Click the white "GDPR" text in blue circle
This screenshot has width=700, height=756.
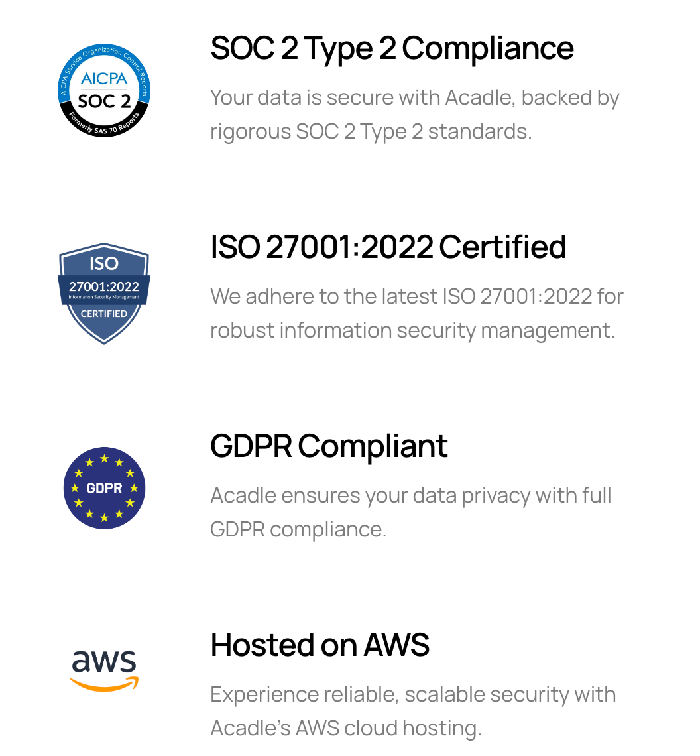tap(104, 489)
